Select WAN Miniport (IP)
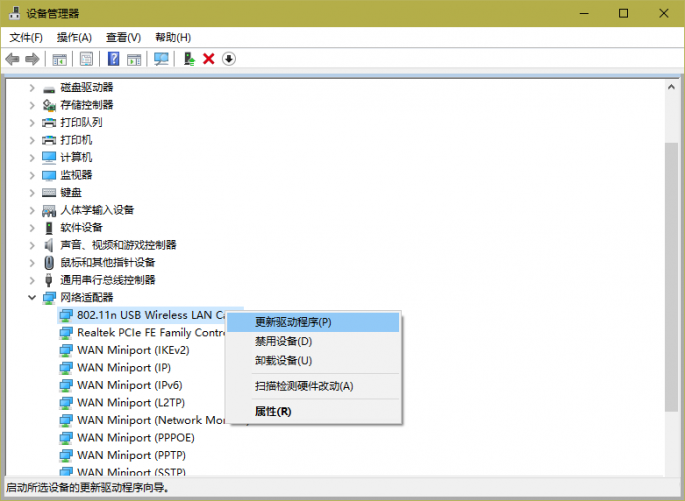685x501 pixels. click(124, 367)
